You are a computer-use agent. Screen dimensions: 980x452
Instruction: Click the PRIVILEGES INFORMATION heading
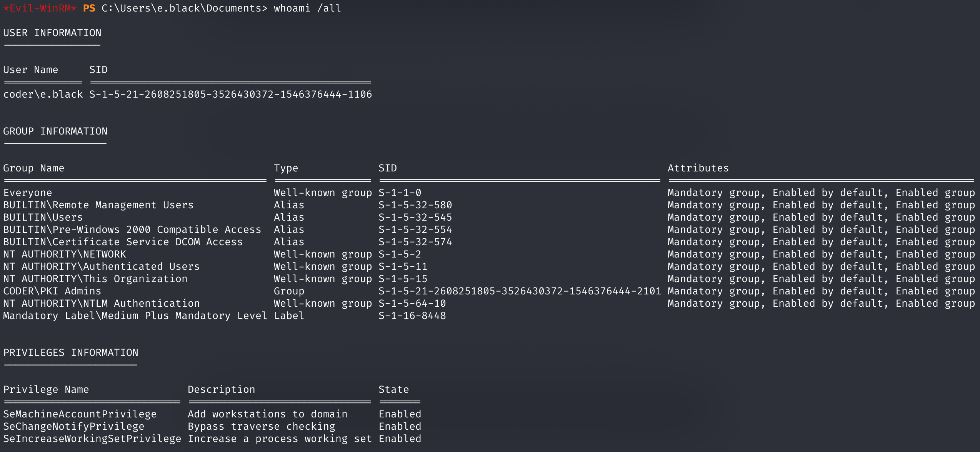(x=71, y=352)
